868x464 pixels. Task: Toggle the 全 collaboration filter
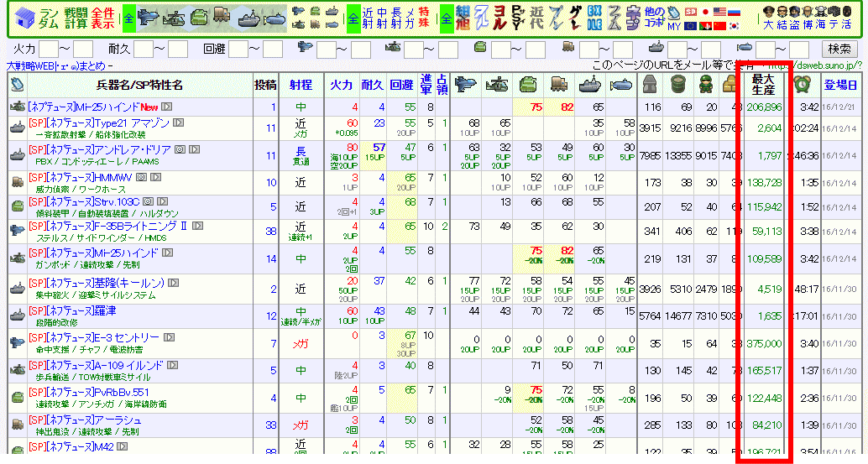point(447,18)
